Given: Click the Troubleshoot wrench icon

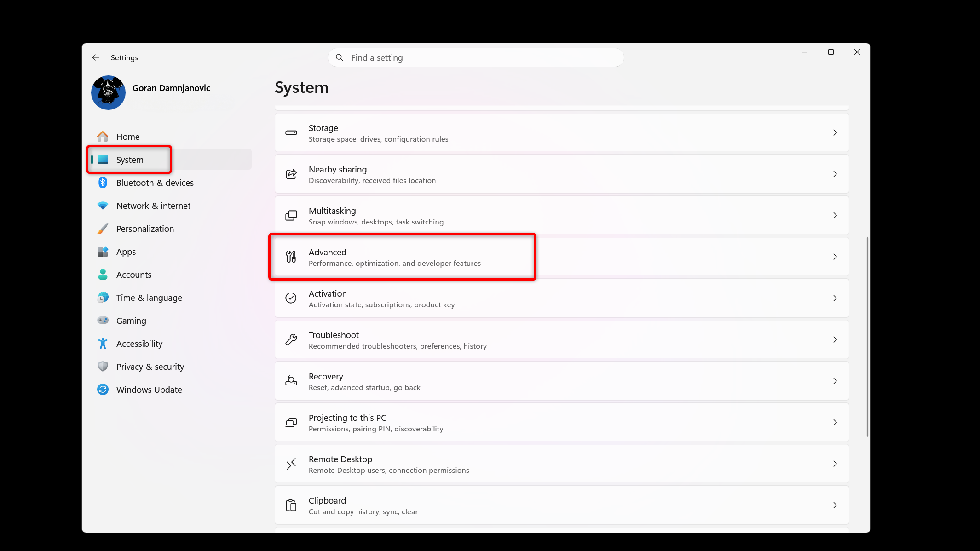Looking at the screenshot, I should click(291, 339).
